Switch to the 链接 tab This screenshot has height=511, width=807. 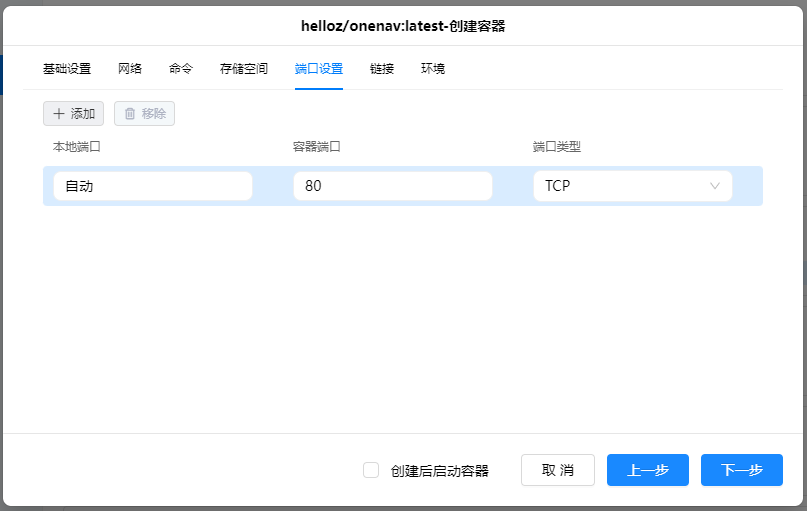pos(382,69)
